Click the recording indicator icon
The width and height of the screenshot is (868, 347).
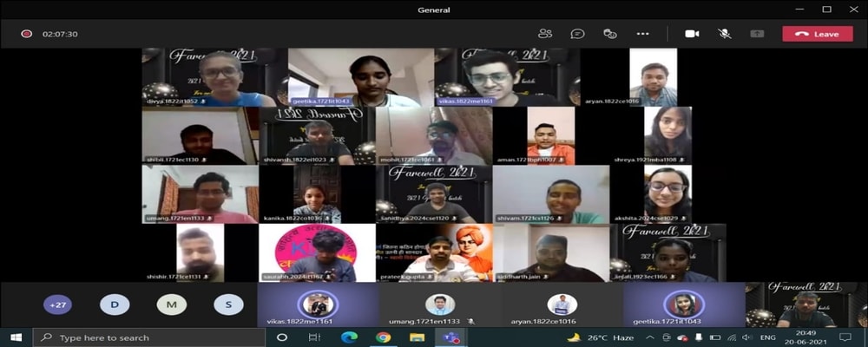(x=27, y=34)
